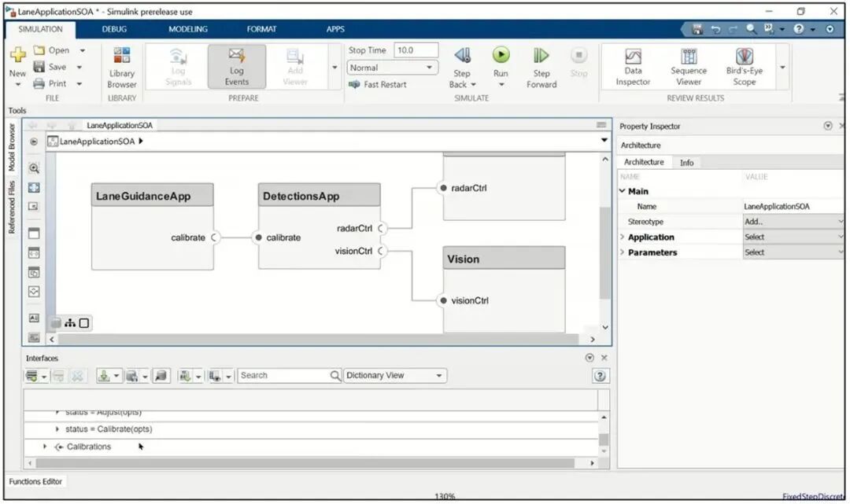Viewport: 850px width, 504px height.
Task: Open the Functions Editor panel
Action: (35, 481)
